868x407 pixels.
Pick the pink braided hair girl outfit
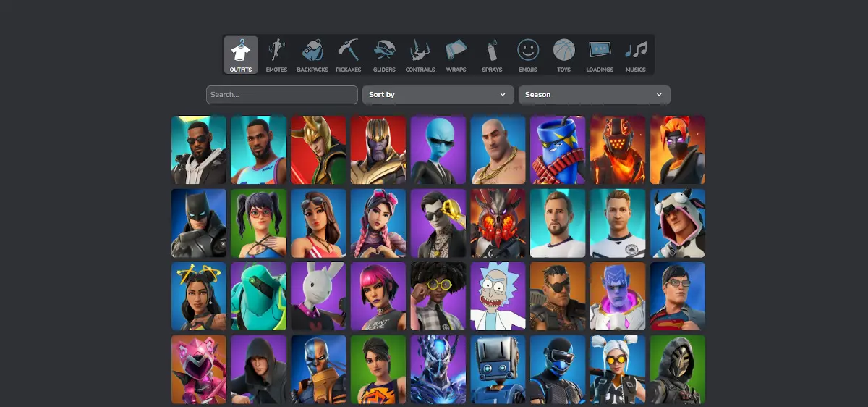pyautogui.click(x=378, y=223)
